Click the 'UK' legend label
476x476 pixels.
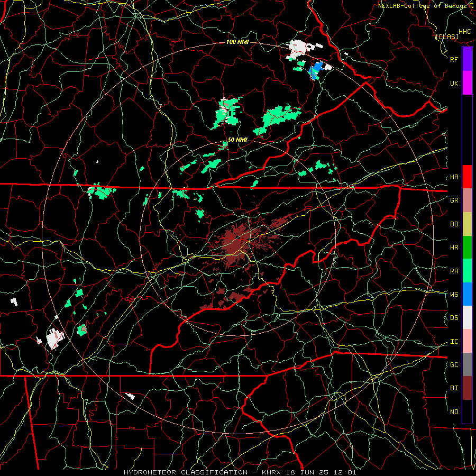454,83
